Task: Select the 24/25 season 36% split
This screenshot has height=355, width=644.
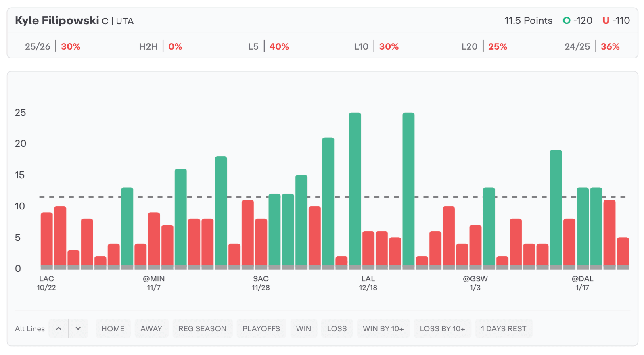Action: (x=592, y=46)
